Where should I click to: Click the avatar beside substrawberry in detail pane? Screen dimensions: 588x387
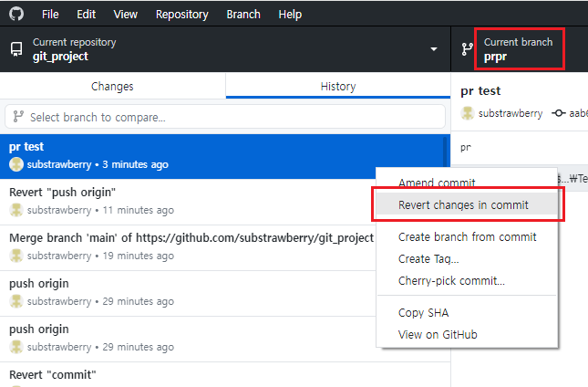pos(468,113)
